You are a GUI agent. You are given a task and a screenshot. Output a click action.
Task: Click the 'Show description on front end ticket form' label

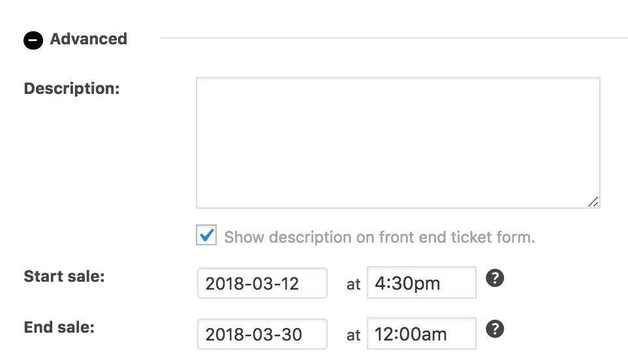(x=379, y=237)
